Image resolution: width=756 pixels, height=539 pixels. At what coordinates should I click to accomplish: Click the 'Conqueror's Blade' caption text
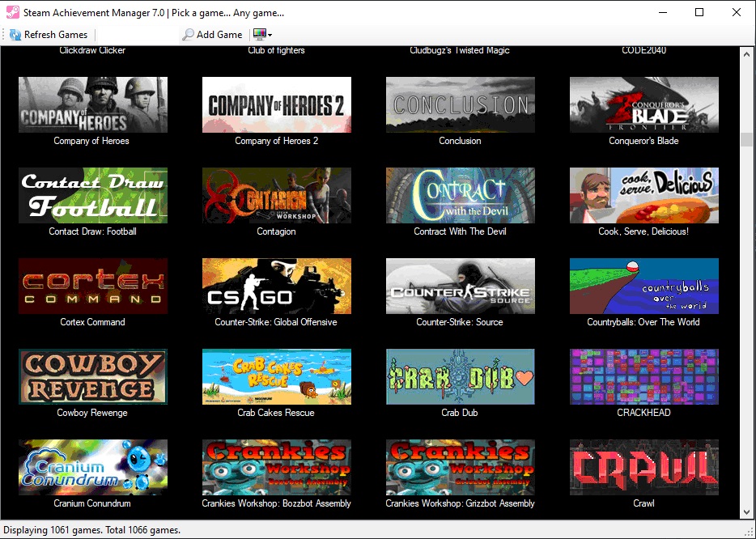tap(643, 141)
